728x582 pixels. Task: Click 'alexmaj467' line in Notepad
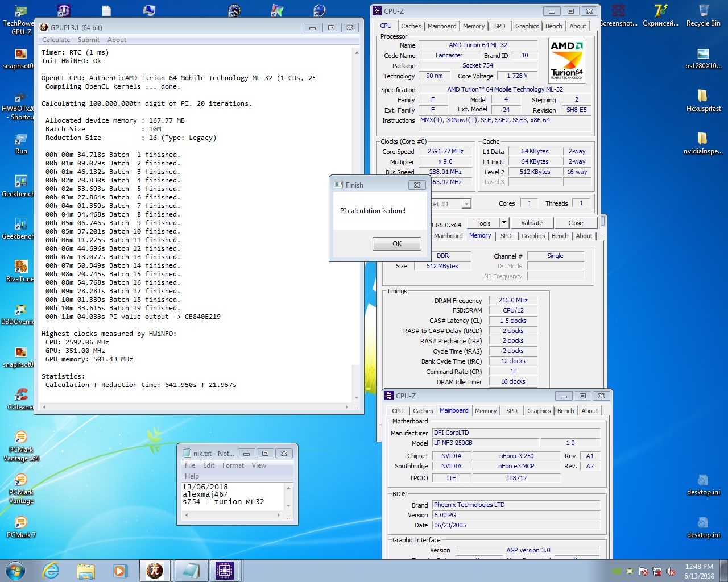(205, 494)
